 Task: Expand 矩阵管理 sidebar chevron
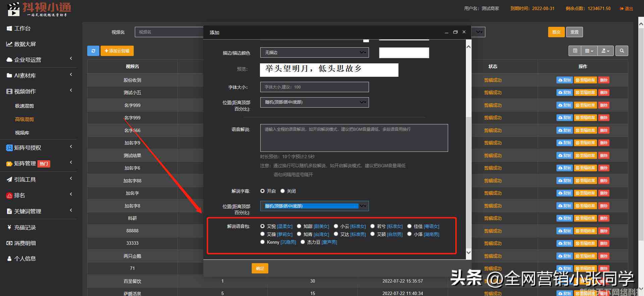(x=71, y=163)
